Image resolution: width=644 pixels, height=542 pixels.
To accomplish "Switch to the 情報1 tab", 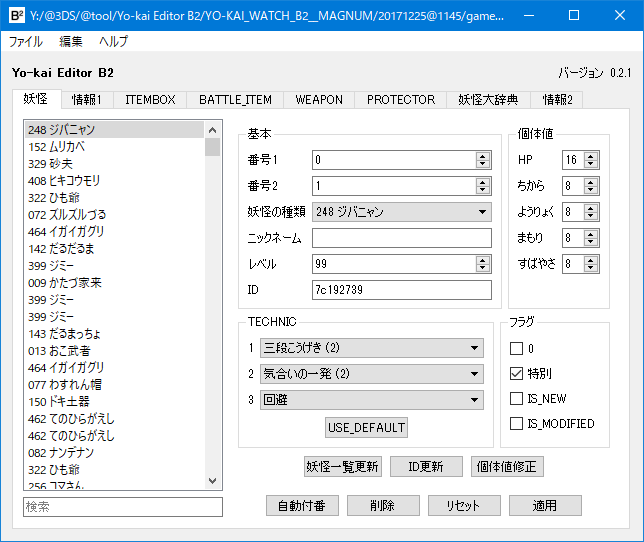I will (87, 100).
